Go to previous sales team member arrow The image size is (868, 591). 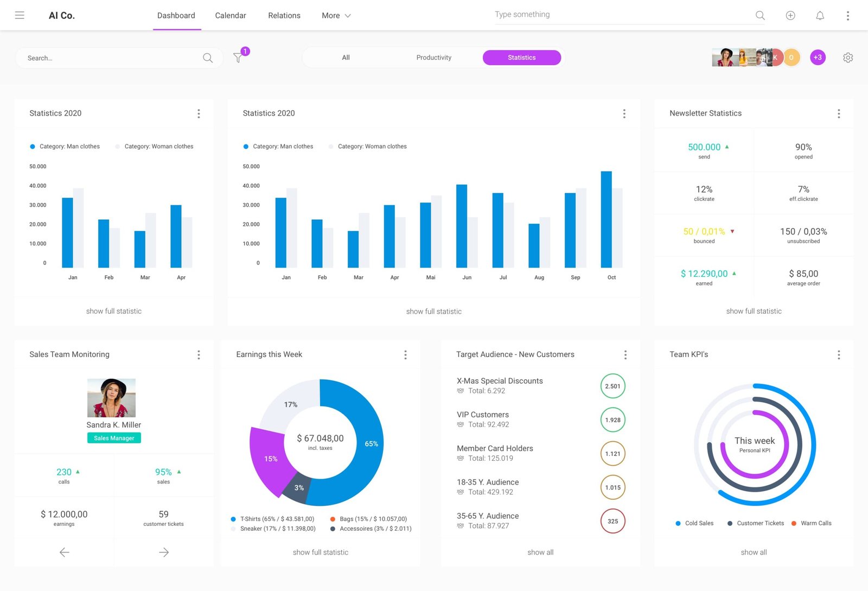coord(64,552)
